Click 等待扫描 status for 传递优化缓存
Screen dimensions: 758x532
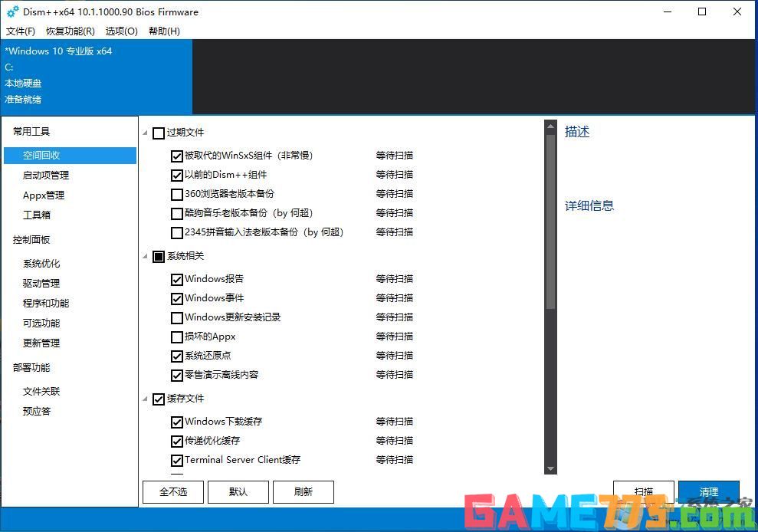click(x=395, y=441)
